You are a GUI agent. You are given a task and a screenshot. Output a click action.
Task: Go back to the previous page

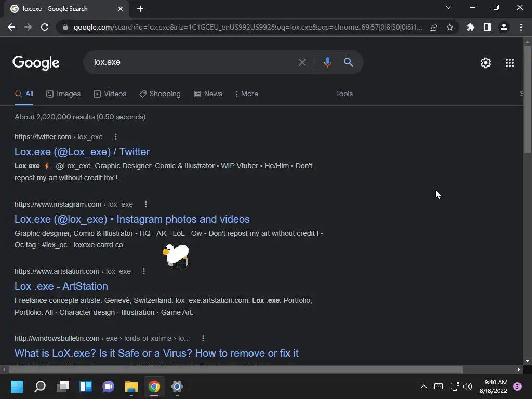pos(11,27)
